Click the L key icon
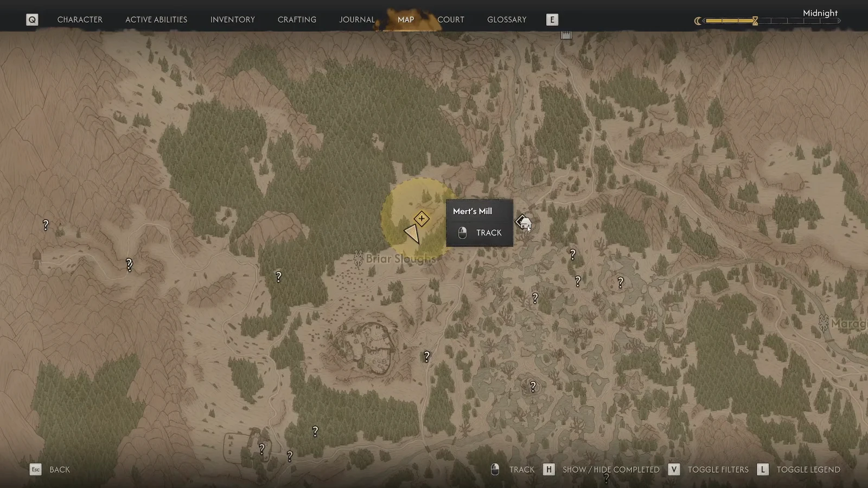The height and width of the screenshot is (488, 868). tap(763, 470)
